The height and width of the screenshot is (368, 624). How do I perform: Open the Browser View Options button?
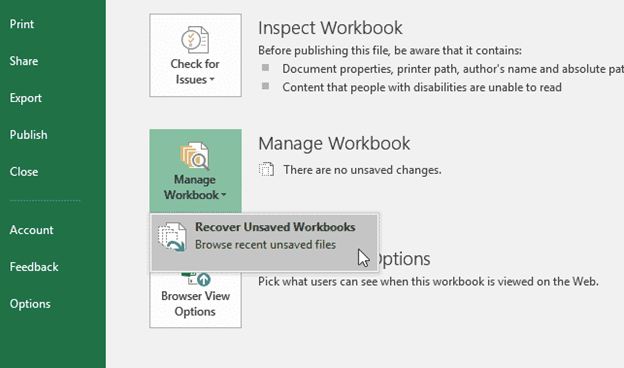click(195, 299)
